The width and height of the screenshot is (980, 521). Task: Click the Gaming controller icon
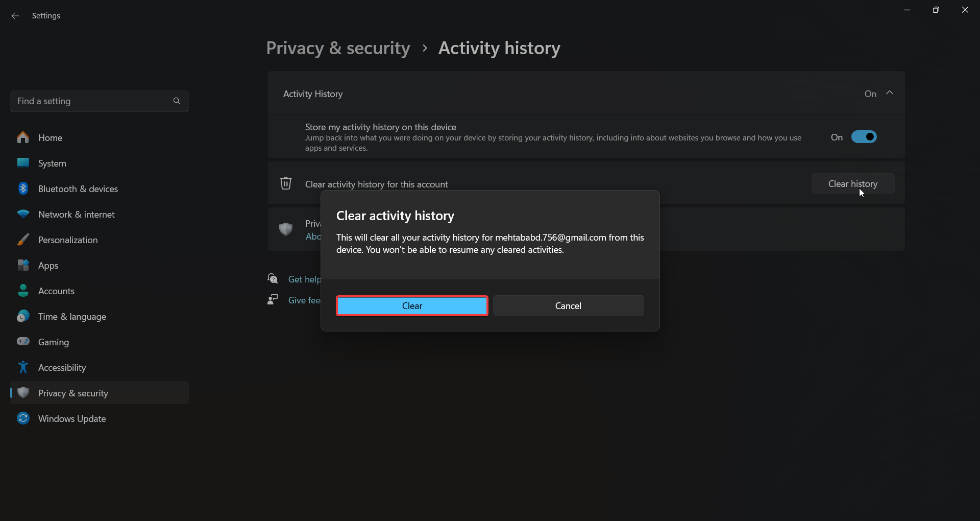point(23,341)
